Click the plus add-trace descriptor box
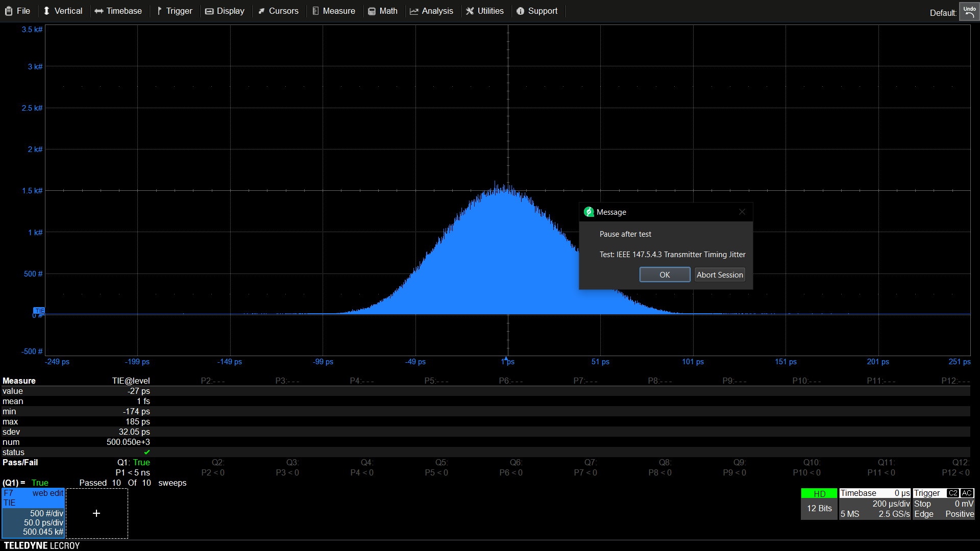980x551 pixels. click(x=96, y=513)
